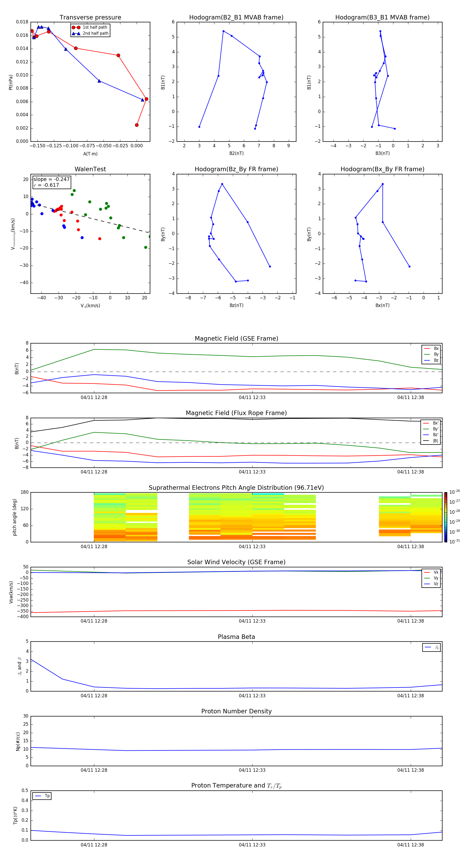The width and height of the screenshot is (473, 868).
Task: Click the topmost point of the B2_B1 hodogram
Action: [x=223, y=31]
